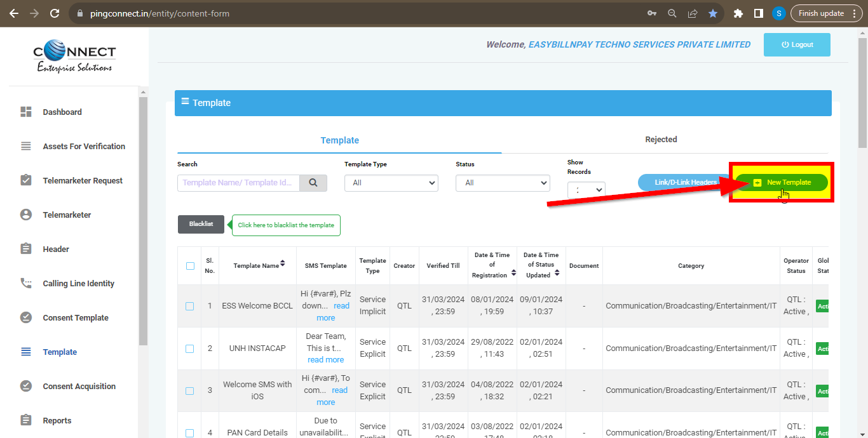868x438 pixels.
Task: Open the Template Type dropdown
Action: click(391, 183)
